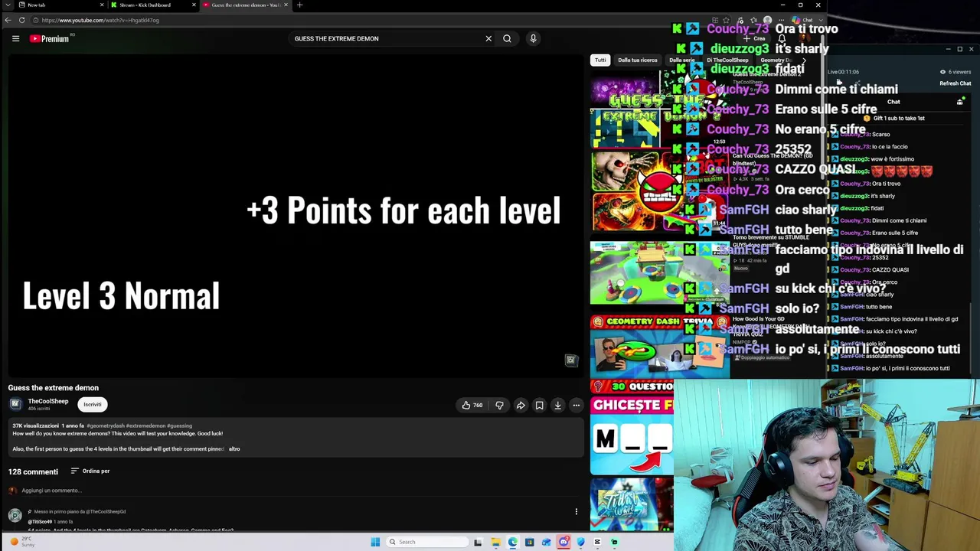Click the 6 viewers count in Kick panel
The height and width of the screenshot is (551, 980).
tap(955, 72)
